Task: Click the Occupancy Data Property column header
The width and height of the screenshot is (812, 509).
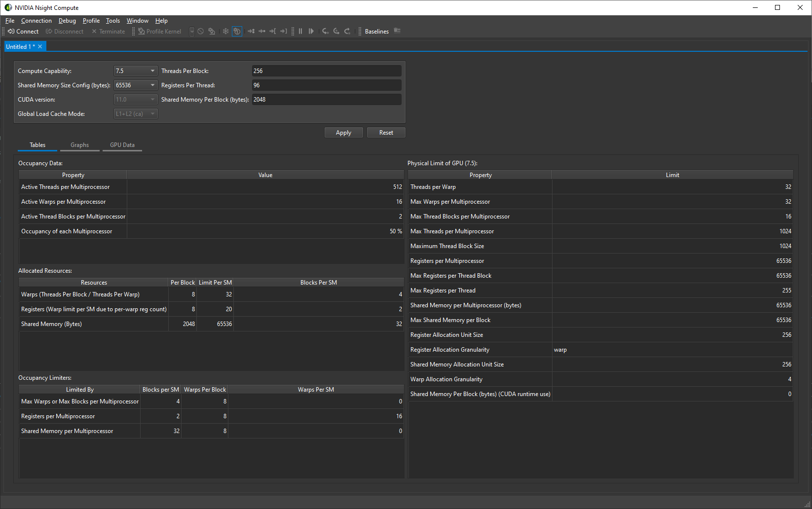Action: 73,175
